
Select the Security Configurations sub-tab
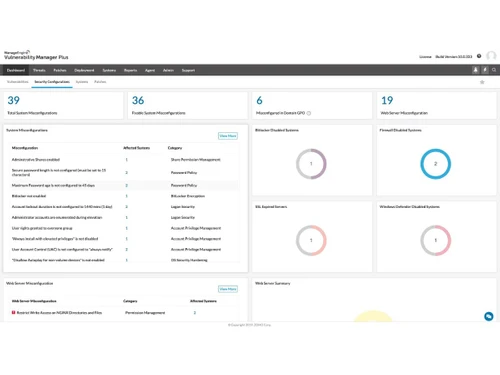52,82
